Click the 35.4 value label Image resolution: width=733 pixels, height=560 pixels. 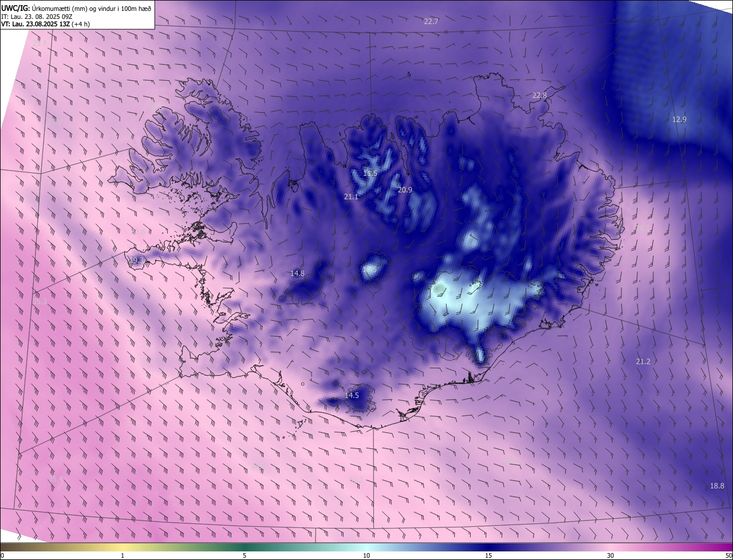pyautogui.click(x=55, y=479)
